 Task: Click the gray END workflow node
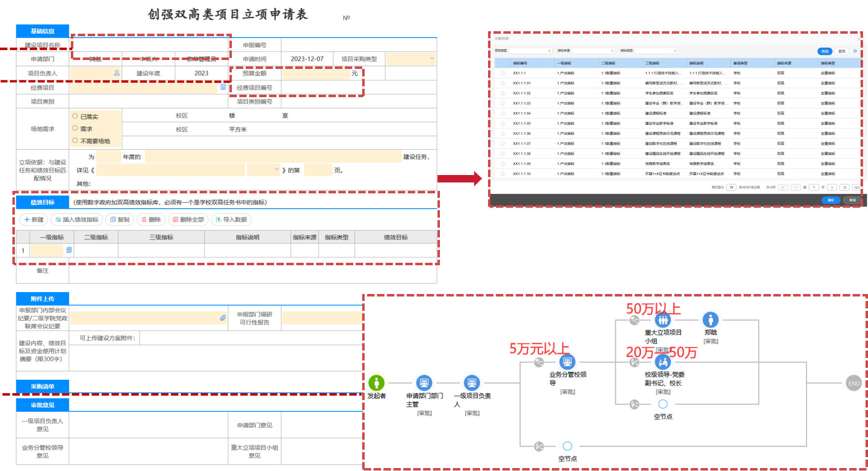coord(854,383)
